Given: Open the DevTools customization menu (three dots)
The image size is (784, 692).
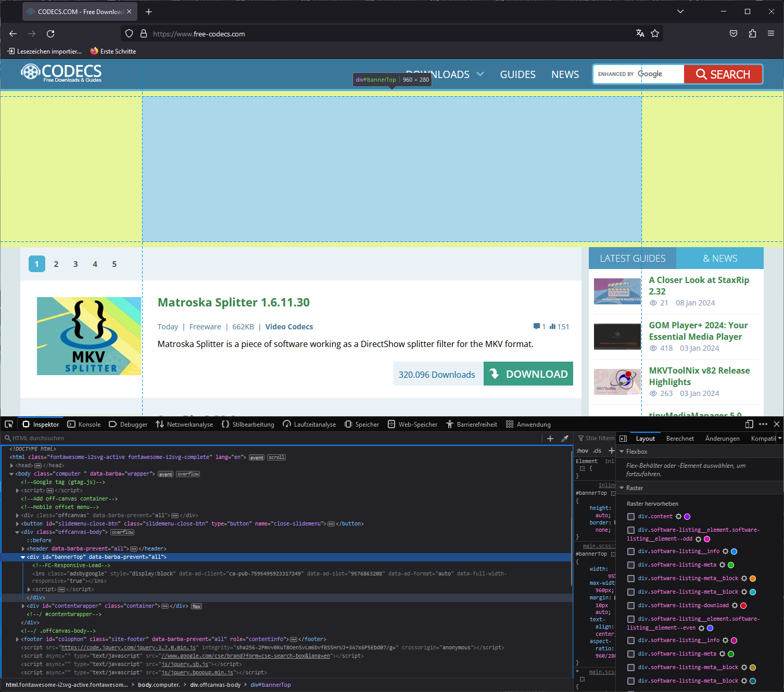Looking at the screenshot, I should click(x=763, y=424).
